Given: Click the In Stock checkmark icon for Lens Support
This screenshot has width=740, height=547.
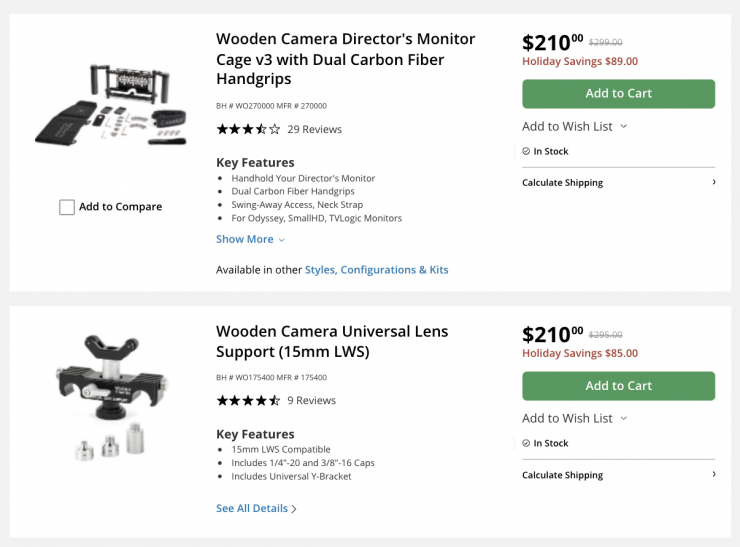Looking at the screenshot, I should (x=526, y=444).
